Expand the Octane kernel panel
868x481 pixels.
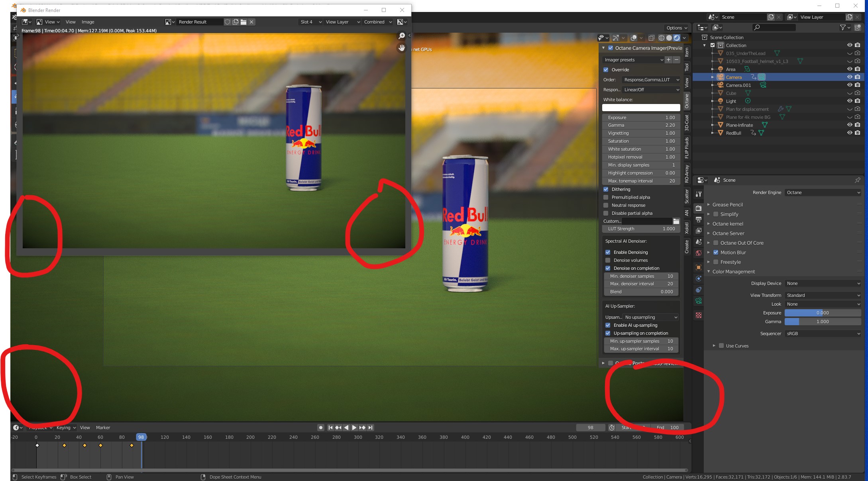[728, 224]
